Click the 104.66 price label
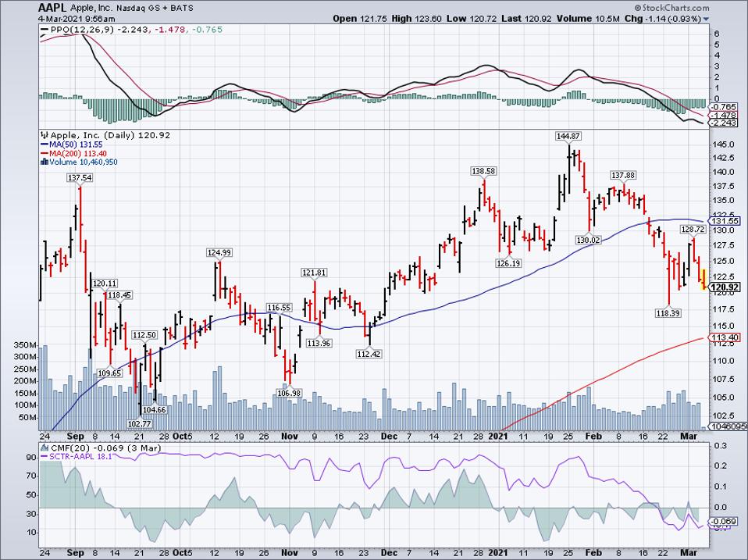The image size is (748, 560). pyautogui.click(x=155, y=410)
